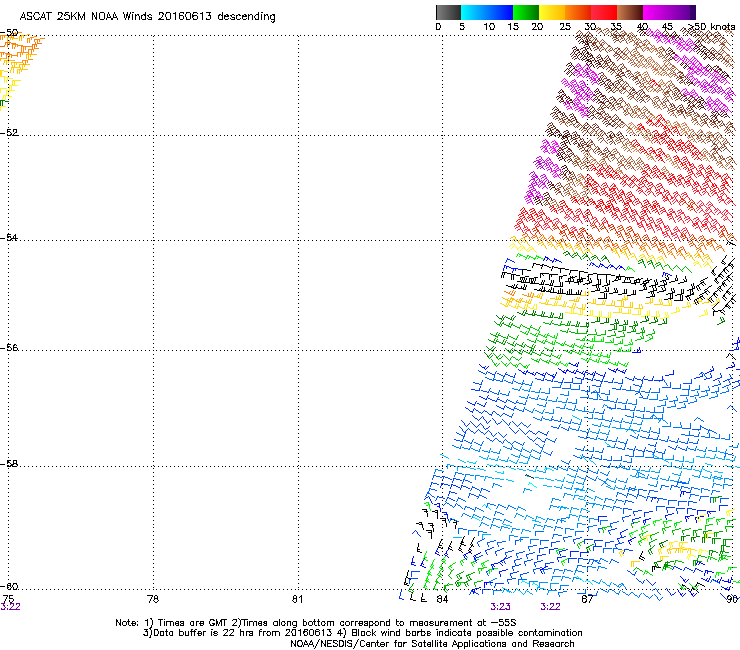Click the '>50 knots' legend label

(711, 27)
